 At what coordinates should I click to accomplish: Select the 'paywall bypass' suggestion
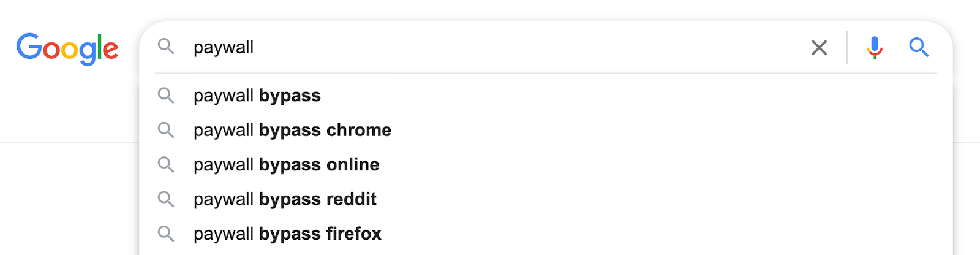point(546,96)
